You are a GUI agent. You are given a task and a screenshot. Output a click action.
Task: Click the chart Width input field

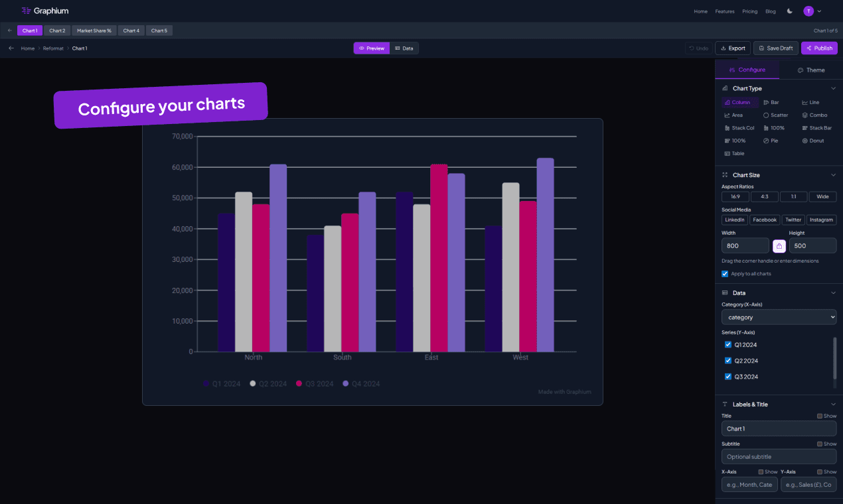[x=745, y=245]
